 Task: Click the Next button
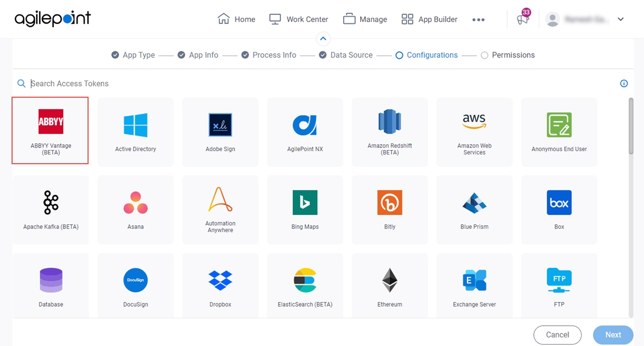[613, 334]
